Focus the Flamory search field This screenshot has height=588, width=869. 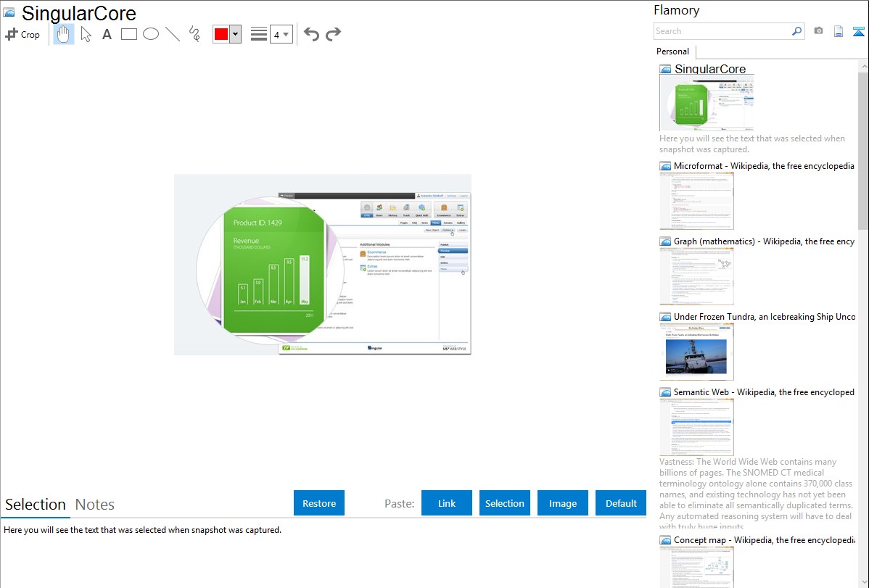coord(722,31)
